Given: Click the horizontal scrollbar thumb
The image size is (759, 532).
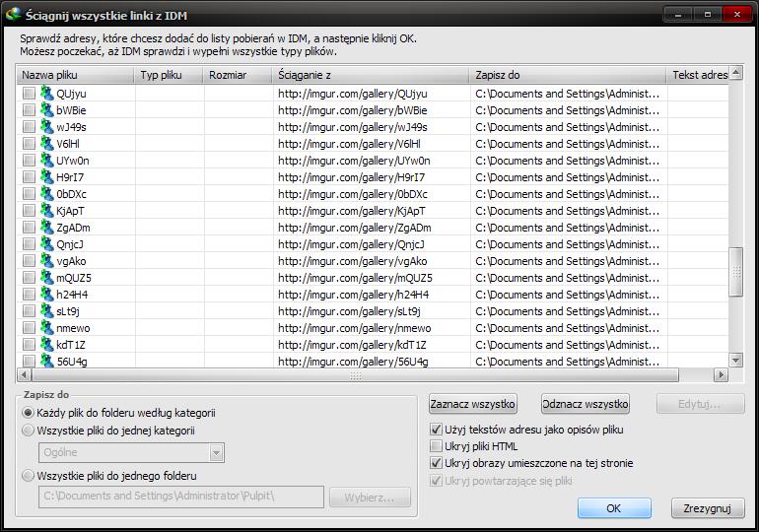Looking at the screenshot, I should point(355,374).
